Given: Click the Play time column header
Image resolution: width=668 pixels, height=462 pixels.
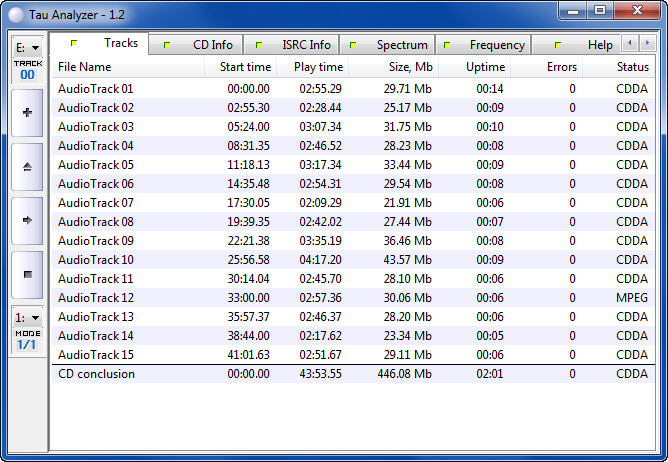Looking at the screenshot, I should pyautogui.click(x=318, y=67).
